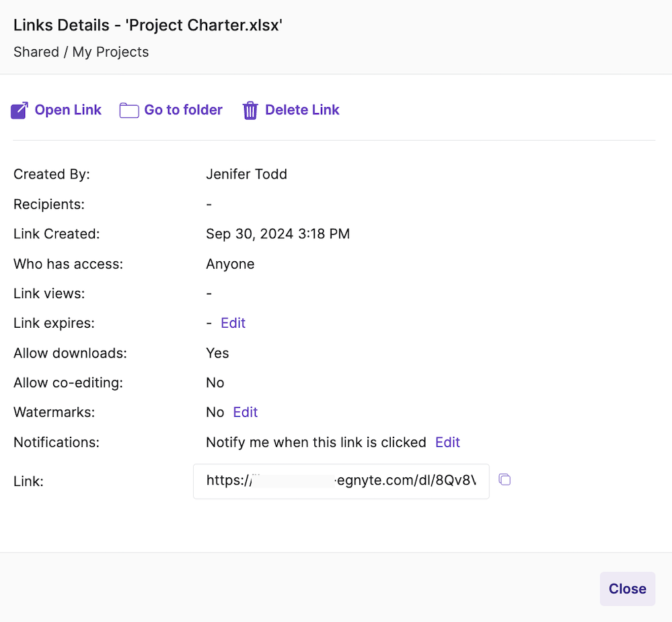Screen dimensions: 672x622
Task: Edit the Notifications setting
Action: 447,442
